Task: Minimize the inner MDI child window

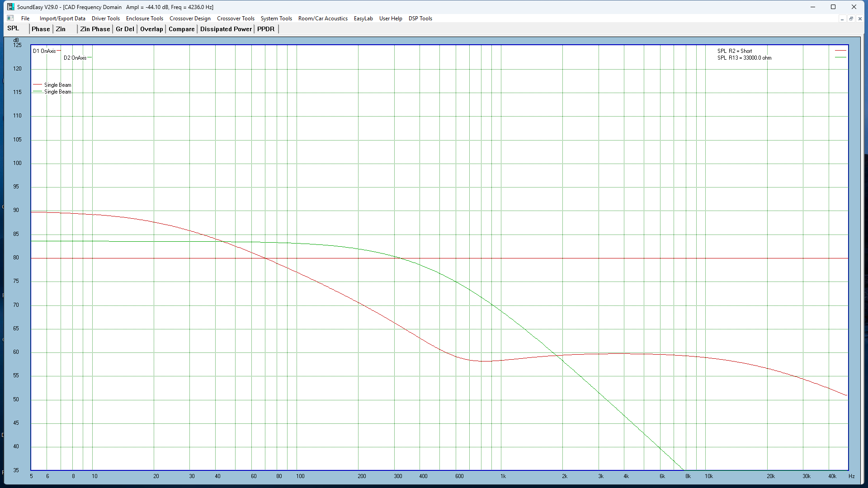Action: [x=842, y=19]
